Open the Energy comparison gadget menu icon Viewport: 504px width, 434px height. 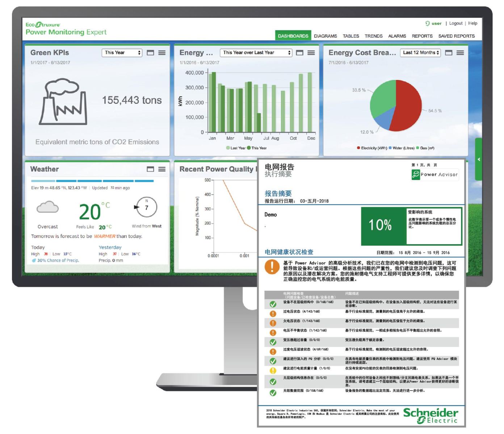311,53
